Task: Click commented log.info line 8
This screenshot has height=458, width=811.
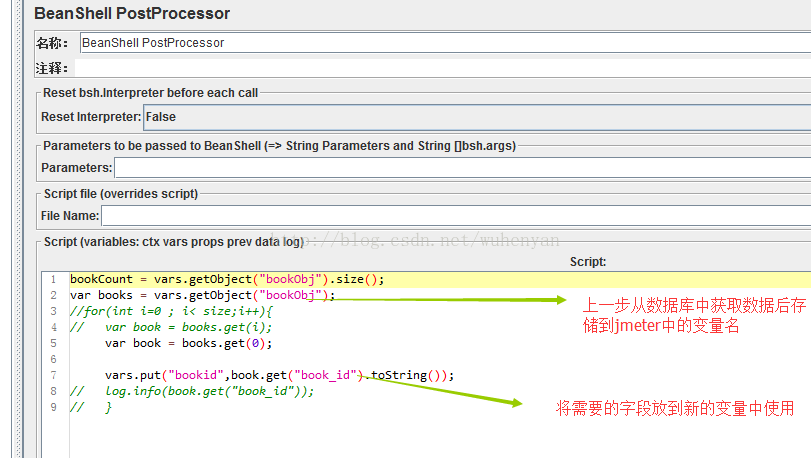Action: (x=192, y=391)
